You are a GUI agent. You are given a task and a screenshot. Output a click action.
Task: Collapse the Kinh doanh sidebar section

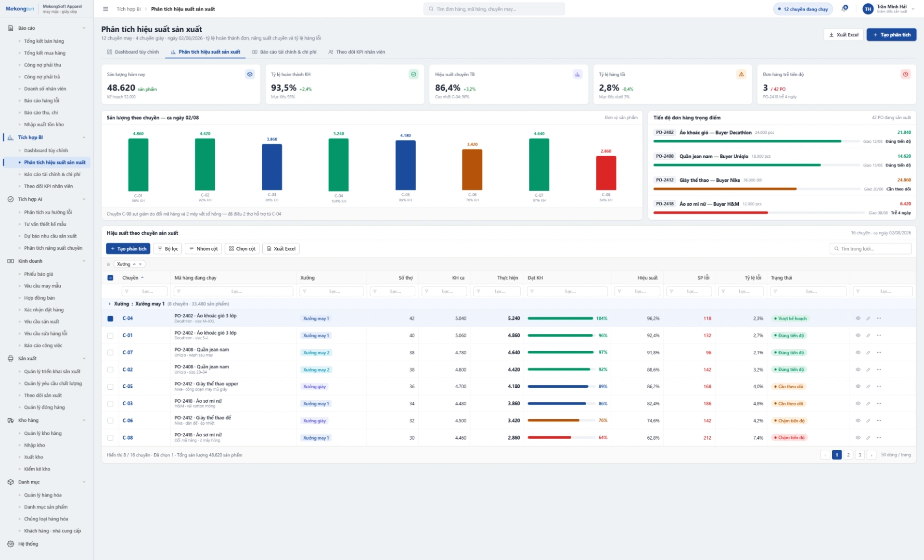tap(84, 261)
